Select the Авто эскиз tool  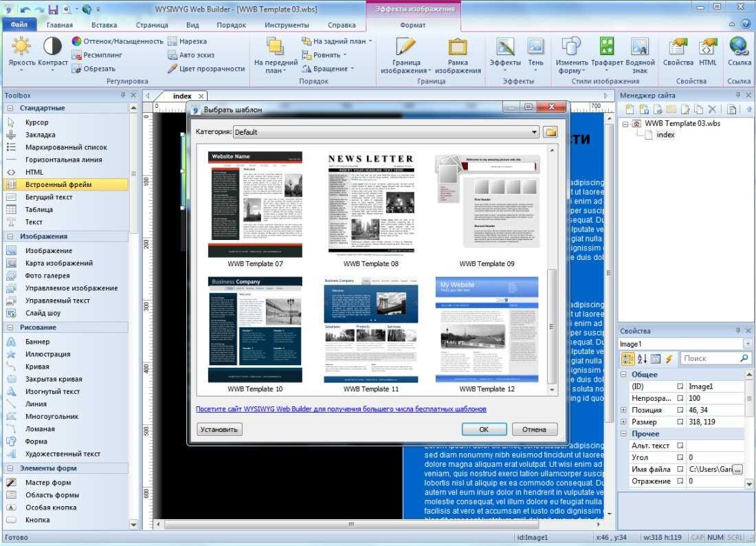click(x=191, y=55)
